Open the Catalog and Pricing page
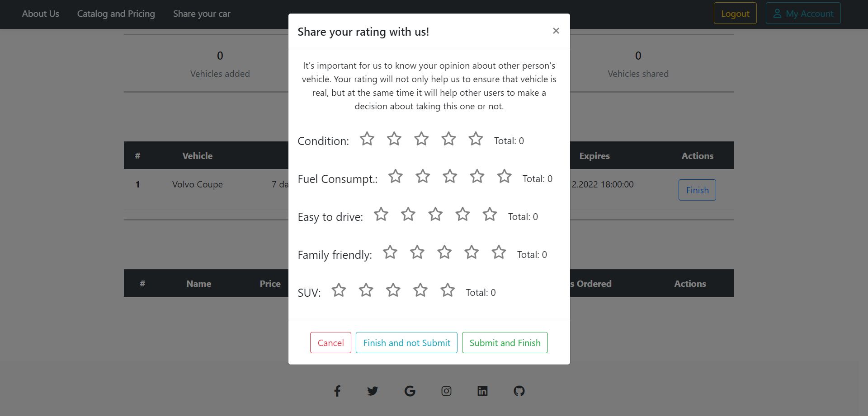The image size is (868, 416). [x=116, y=14]
